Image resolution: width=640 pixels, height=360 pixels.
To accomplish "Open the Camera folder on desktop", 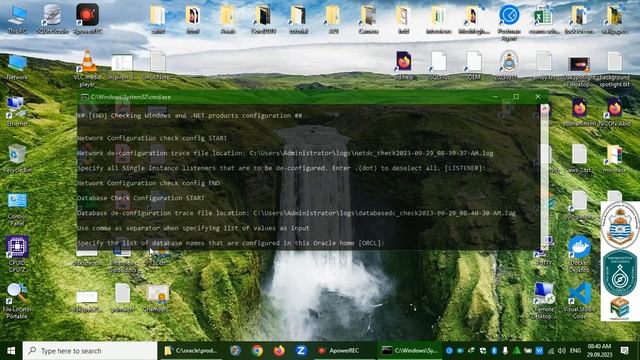I will pos(369,20).
